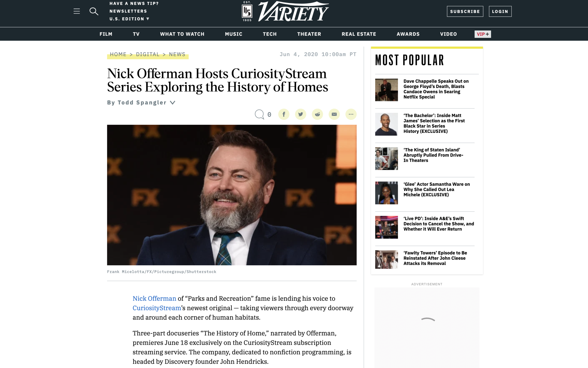Go to the AWARDS navigation section
The width and height of the screenshot is (588, 368).
pos(408,34)
